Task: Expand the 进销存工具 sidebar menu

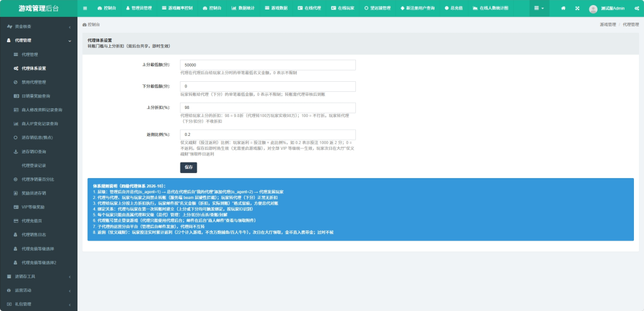Action: click(38, 276)
